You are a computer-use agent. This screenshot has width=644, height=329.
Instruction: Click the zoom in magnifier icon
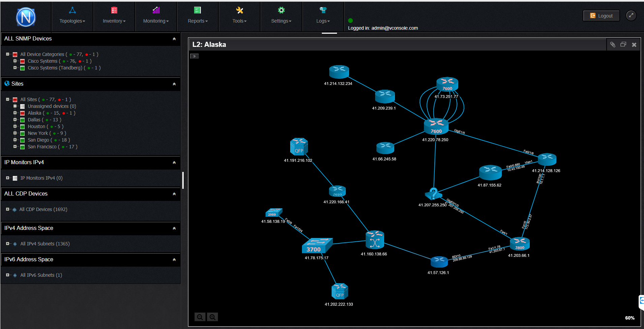pos(212,317)
